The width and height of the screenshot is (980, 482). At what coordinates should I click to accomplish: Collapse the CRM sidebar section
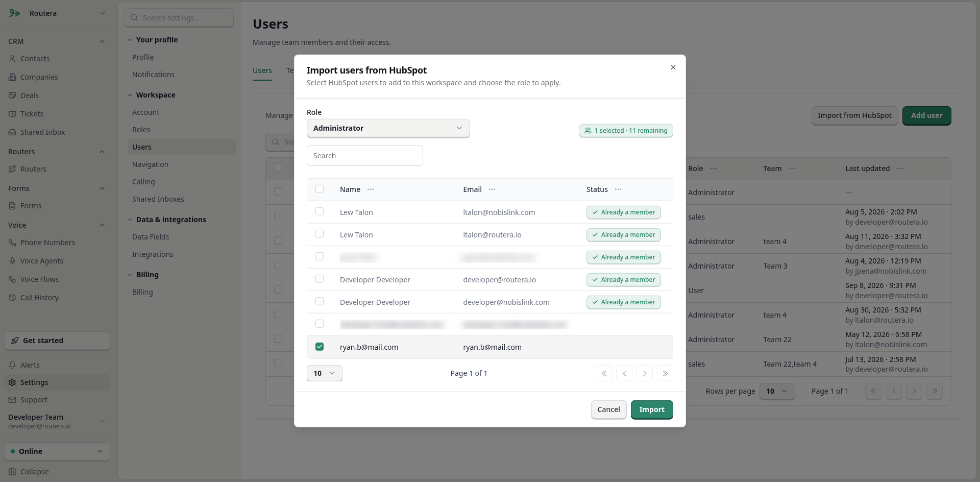point(102,41)
